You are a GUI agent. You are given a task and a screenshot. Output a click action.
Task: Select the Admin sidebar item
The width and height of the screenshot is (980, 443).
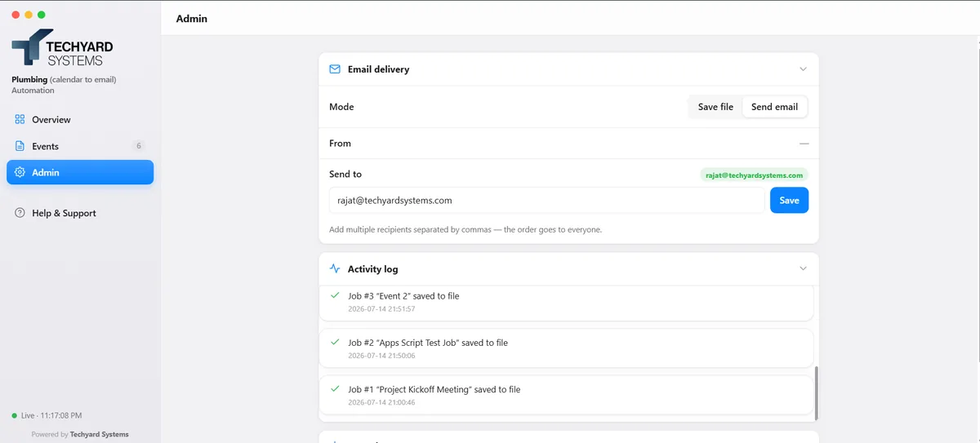(80, 172)
